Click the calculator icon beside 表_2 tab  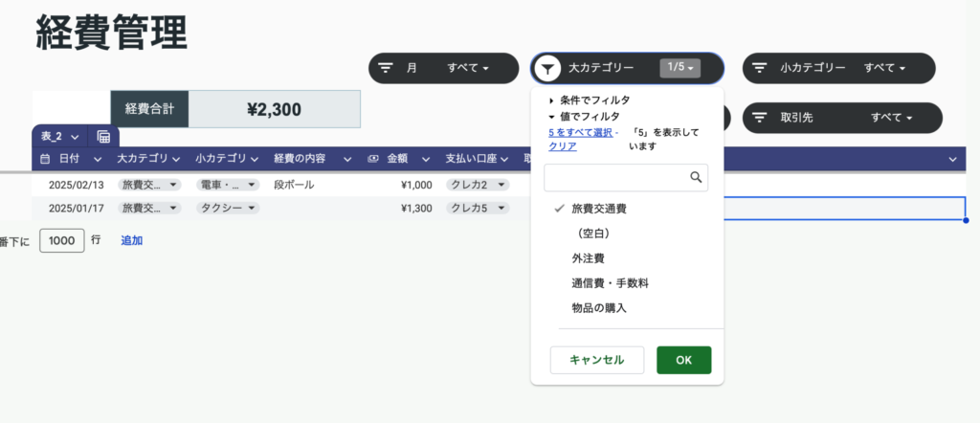[103, 137]
